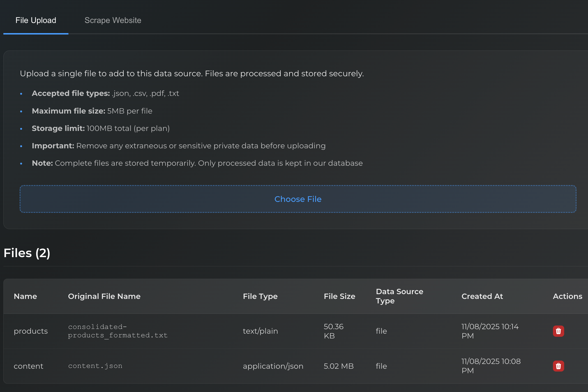The height and width of the screenshot is (392, 588).
Task: Click the Name column header
Action: click(25, 296)
